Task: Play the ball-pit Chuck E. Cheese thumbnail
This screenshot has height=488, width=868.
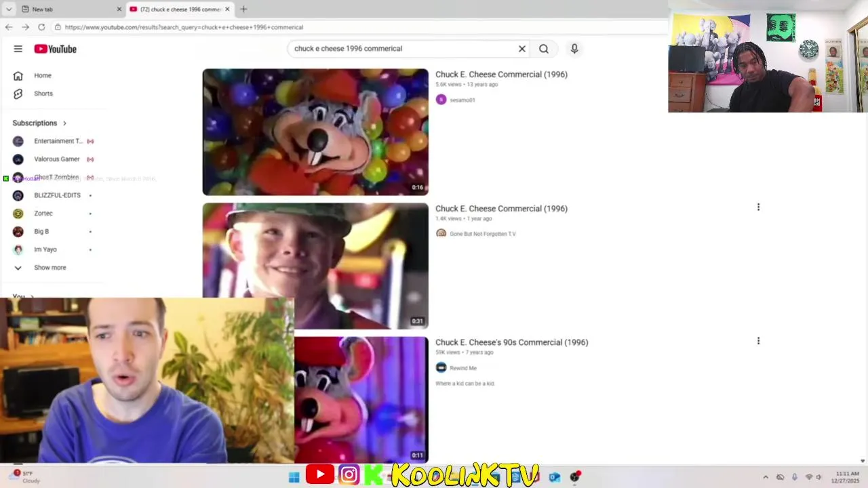Action: coord(315,132)
